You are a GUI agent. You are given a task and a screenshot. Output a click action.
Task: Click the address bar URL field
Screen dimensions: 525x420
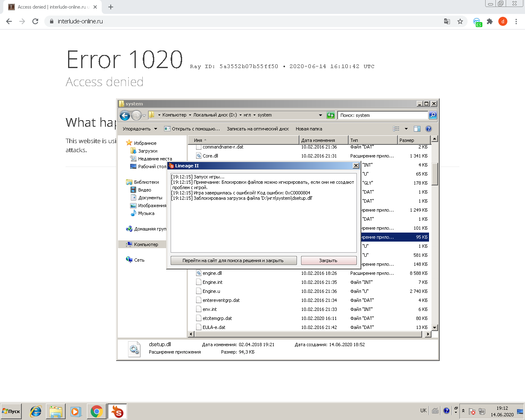[246, 21]
